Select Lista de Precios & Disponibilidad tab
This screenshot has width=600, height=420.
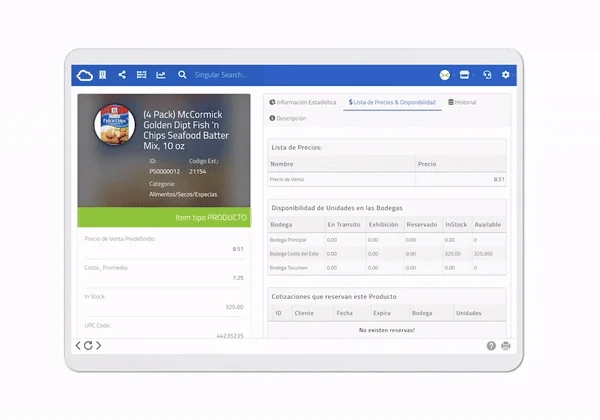(392, 102)
